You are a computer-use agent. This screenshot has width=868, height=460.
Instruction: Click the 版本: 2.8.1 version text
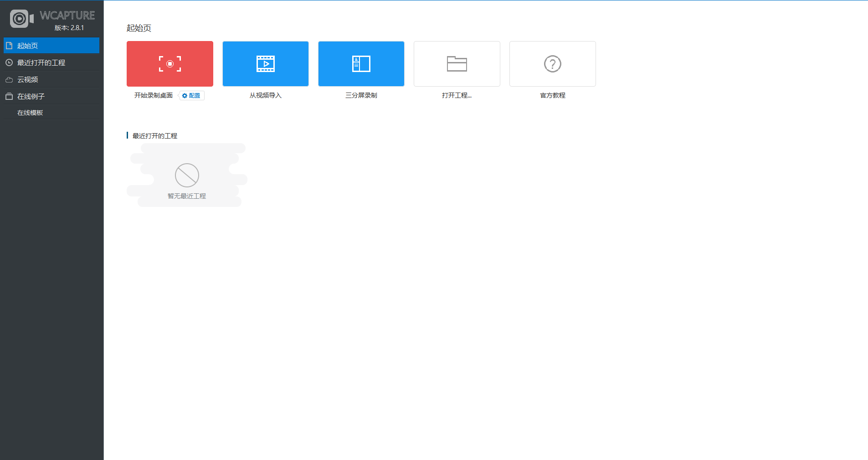coord(69,28)
